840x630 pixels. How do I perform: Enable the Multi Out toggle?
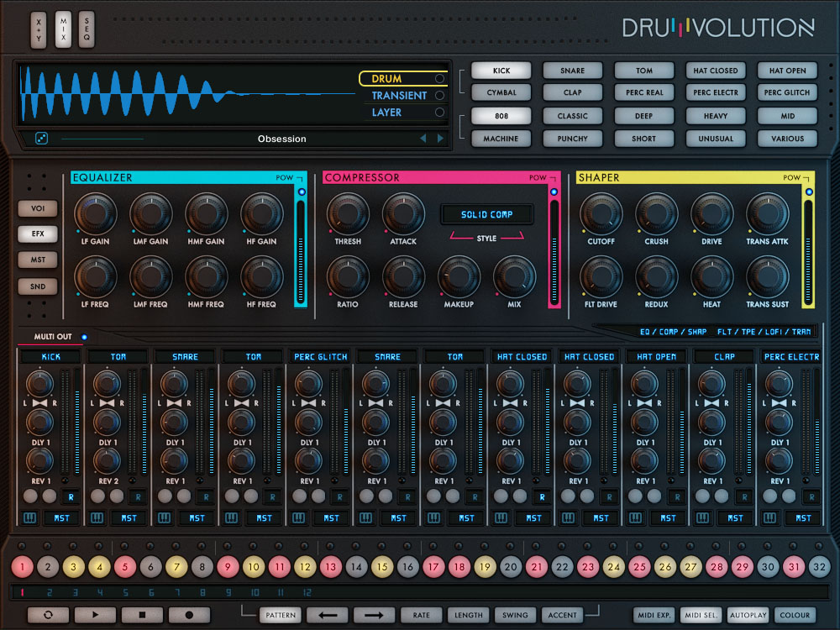(84, 338)
